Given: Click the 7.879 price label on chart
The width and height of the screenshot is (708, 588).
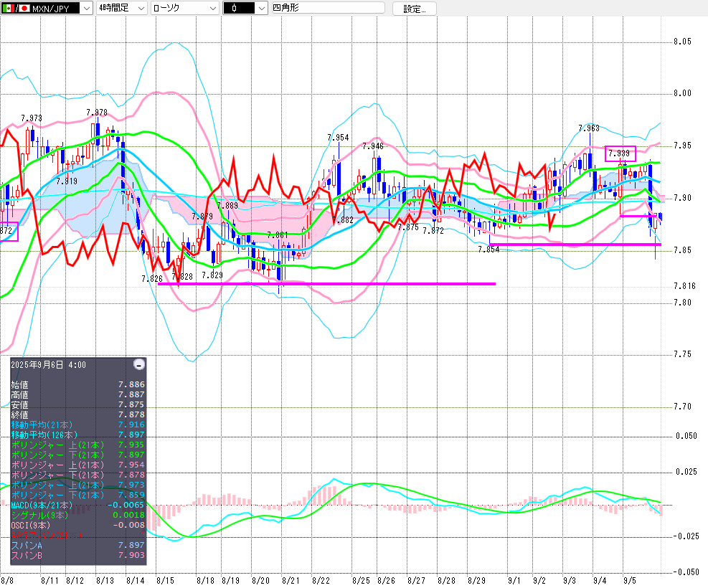Looking at the screenshot, I should [x=202, y=216].
